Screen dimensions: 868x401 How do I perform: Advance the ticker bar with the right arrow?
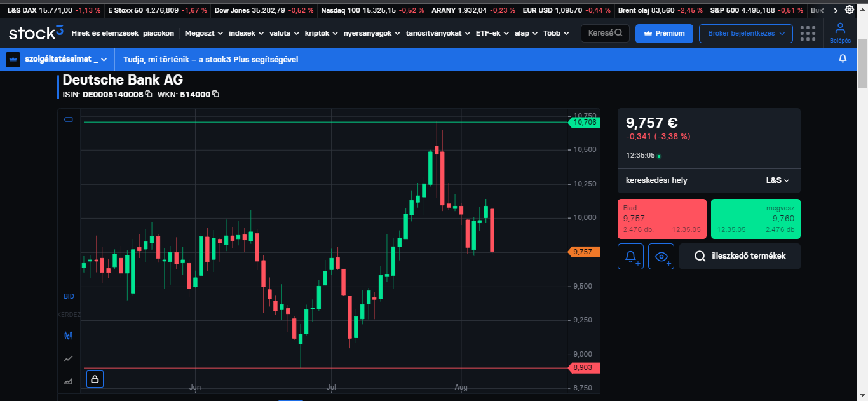837,10
